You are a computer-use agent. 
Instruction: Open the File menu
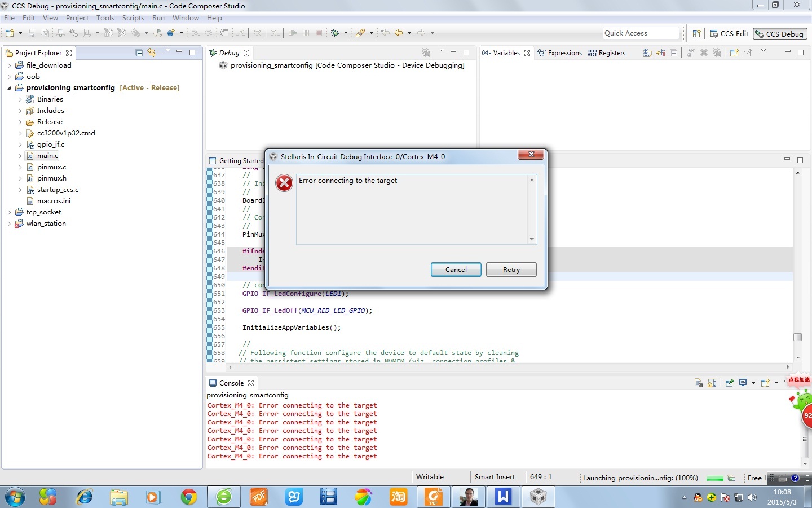[10, 18]
